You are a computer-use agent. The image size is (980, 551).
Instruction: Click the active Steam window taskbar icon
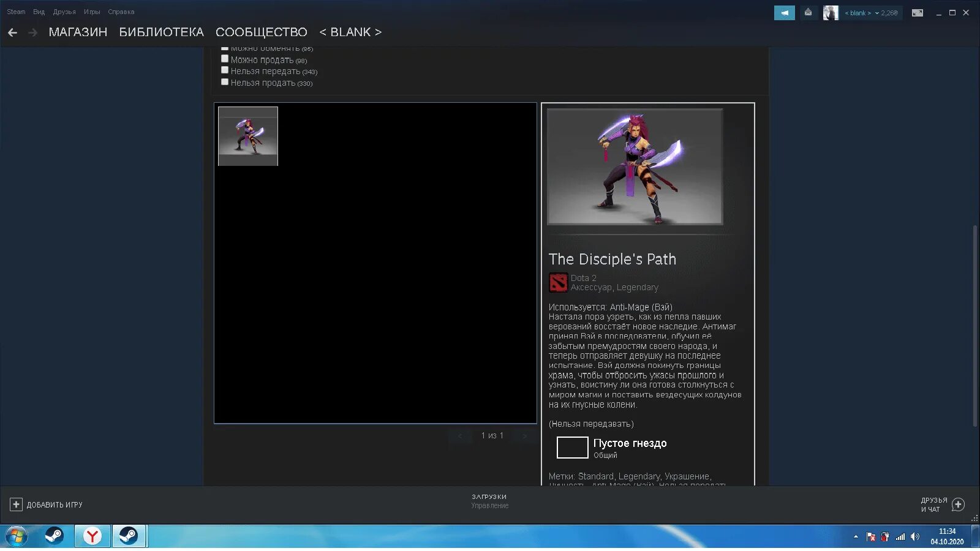129,536
